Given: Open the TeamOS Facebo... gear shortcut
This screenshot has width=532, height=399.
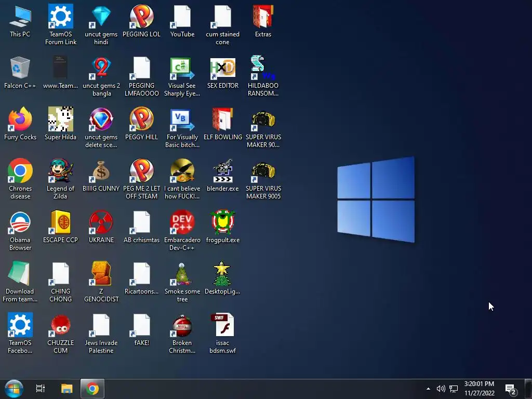Looking at the screenshot, I should (x=20, y=334).
